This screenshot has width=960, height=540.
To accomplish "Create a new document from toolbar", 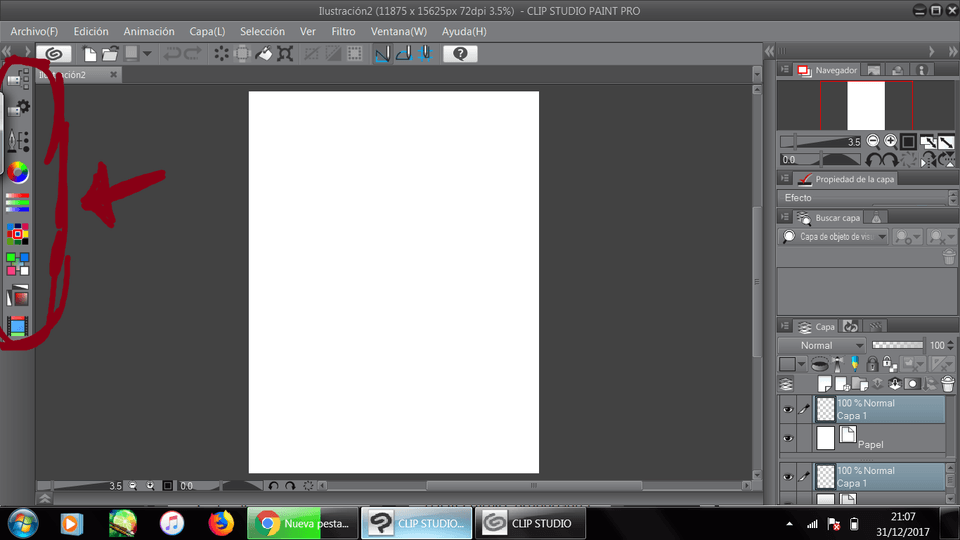I will [x=90, y=54].
